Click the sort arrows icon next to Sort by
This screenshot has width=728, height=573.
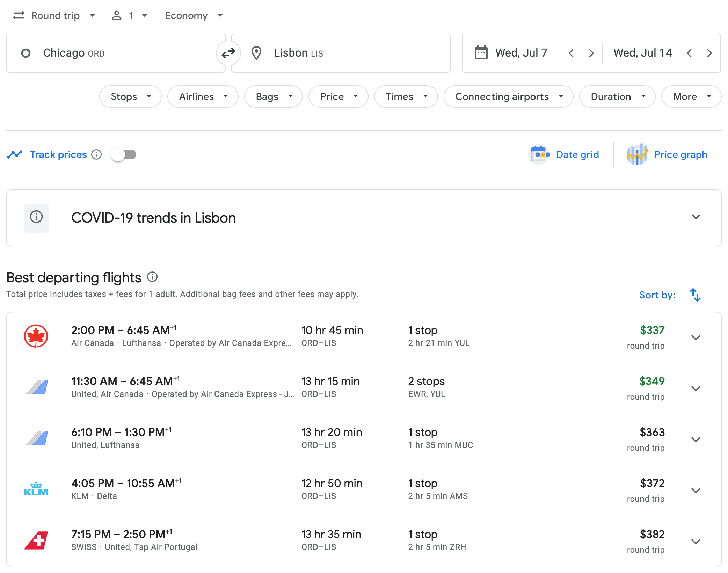[x=694, y=295]
